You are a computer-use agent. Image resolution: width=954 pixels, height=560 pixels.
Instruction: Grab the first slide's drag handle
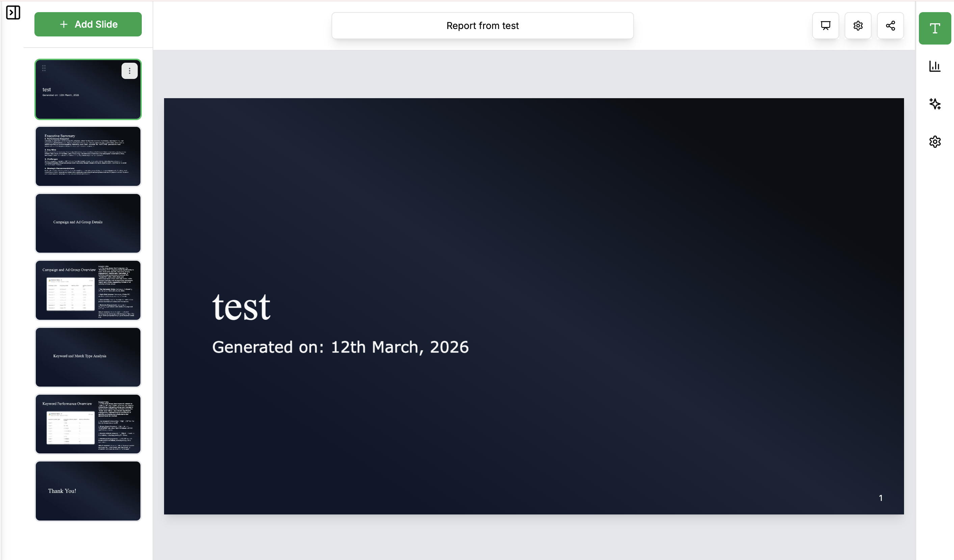coord(44,68)
